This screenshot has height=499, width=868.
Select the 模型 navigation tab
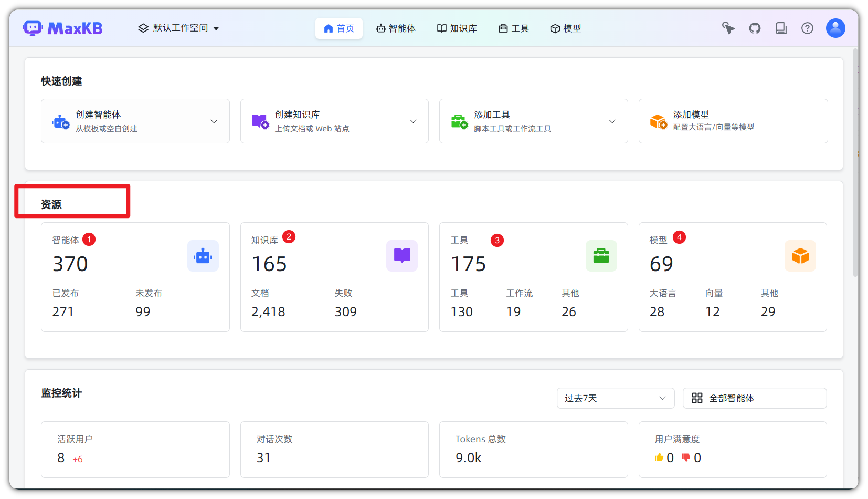(566, 28)
